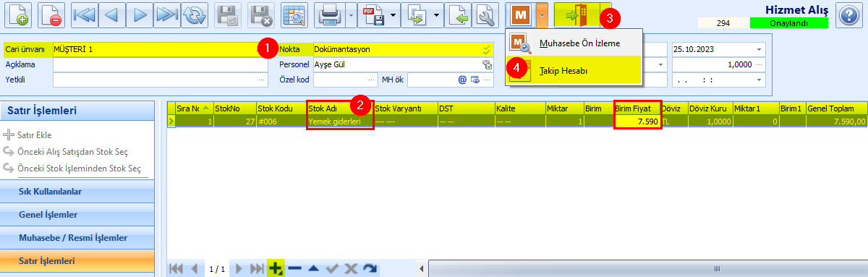868x277 pixels.
Task: Open the empty date-time field dropdown
Action: (759, 80)
